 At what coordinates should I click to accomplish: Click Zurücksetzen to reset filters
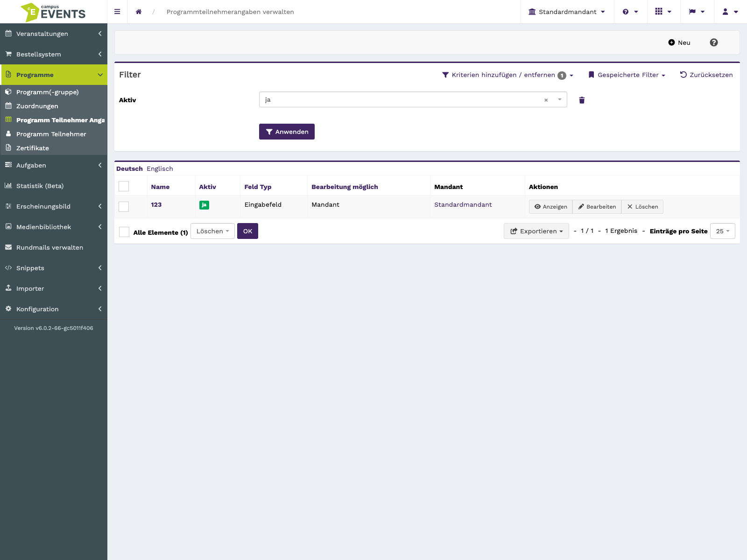click(x=706, y=75)
